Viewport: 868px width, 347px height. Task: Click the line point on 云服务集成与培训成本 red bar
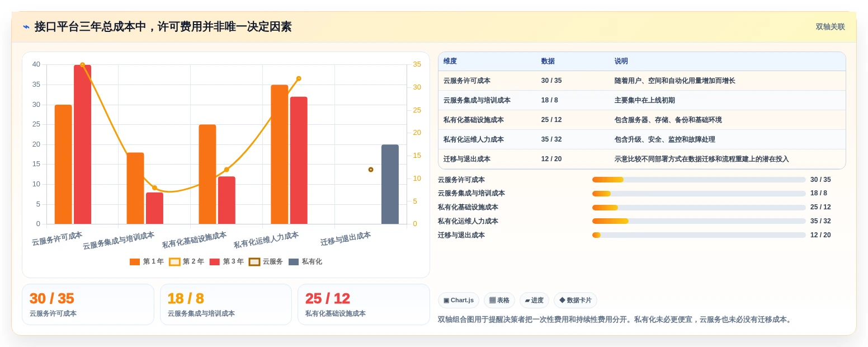pyautogui.click(x=154, y=187)
